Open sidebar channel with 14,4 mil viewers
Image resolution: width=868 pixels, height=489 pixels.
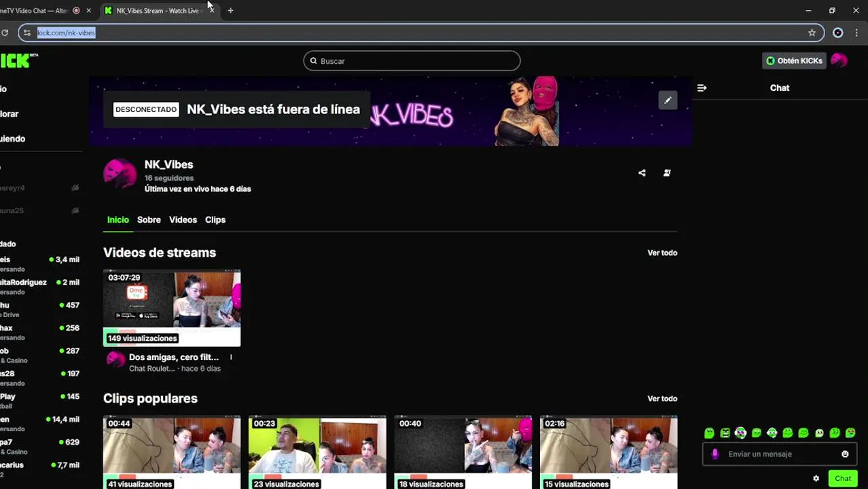[39, 424]
